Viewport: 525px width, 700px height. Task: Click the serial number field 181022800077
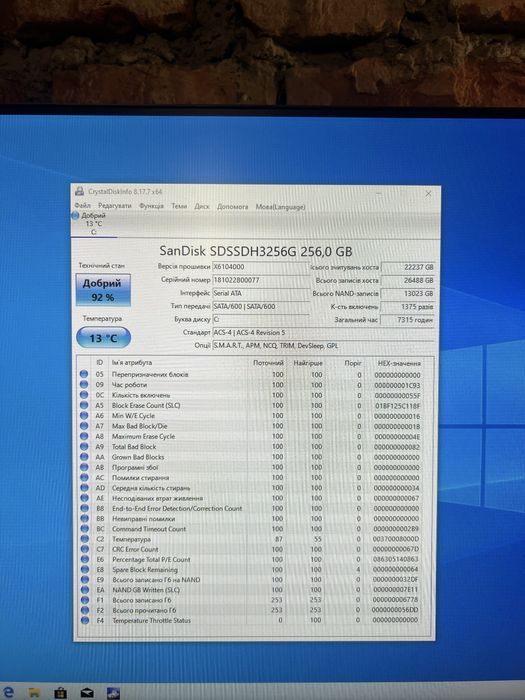261,280
